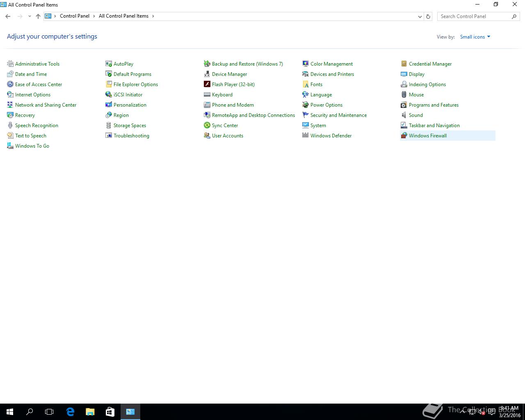Click the Mouse icon
The height and width of the screenshot is (420, 525).
point(404,94)
